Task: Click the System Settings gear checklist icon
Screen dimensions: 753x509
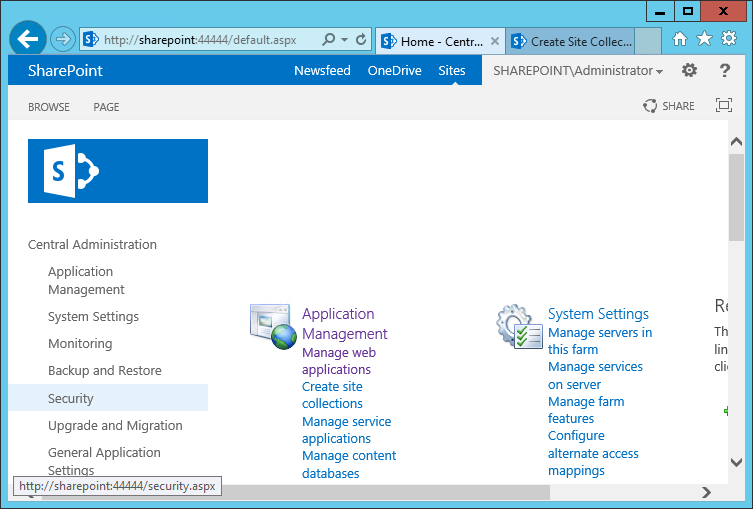Action: 519,327
